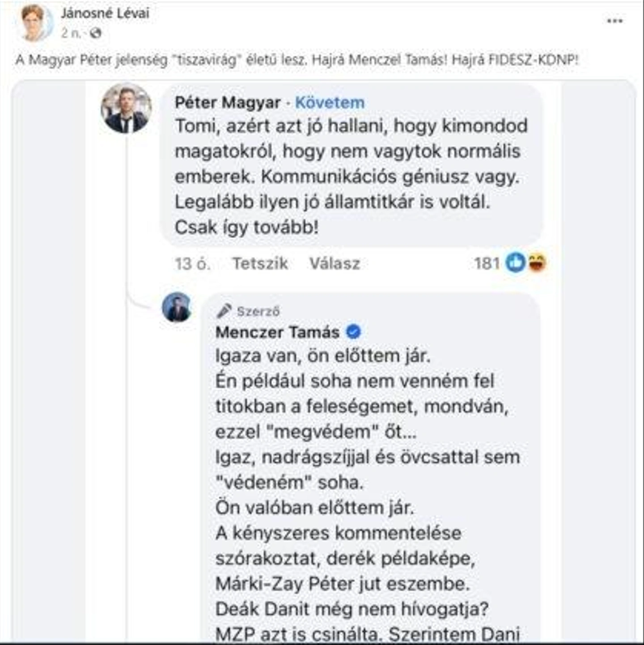This screenshot has width=644, height=645.
Task: Click Menczer Tamás's blue verified badge
Action: 353,332
